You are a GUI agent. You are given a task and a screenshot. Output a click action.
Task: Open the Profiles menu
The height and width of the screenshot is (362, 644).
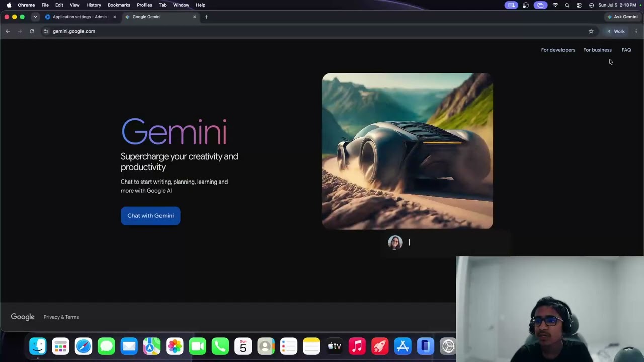pyautogui.click(x=144, y=5)
